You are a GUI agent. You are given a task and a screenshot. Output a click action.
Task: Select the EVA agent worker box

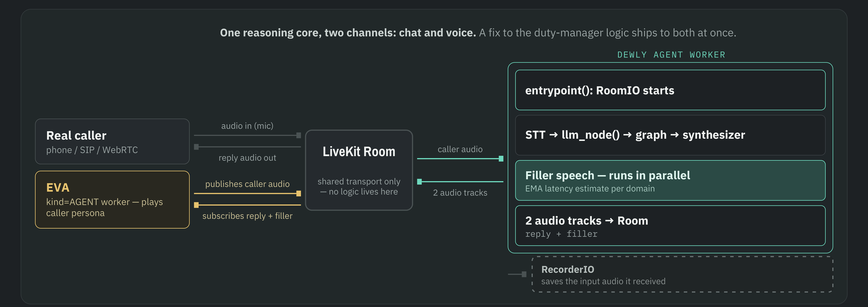[x=112, y=200]
